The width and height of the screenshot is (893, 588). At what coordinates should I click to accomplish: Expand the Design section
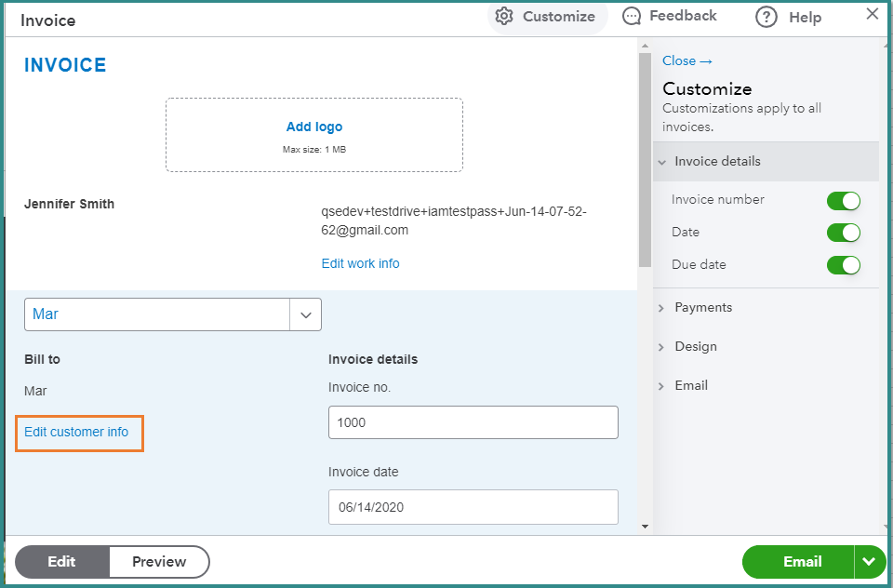(x=696, y=346)
